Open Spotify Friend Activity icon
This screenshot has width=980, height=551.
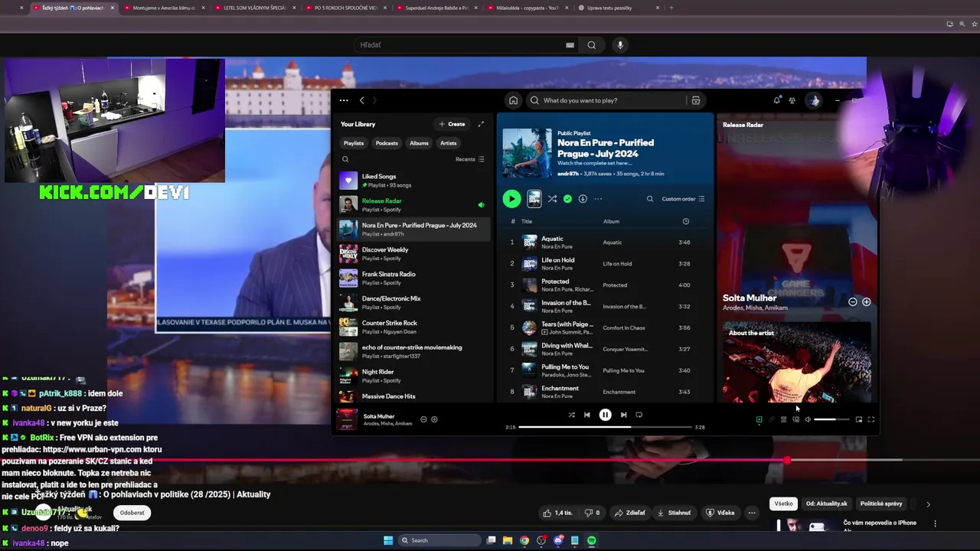coord(792,100)
